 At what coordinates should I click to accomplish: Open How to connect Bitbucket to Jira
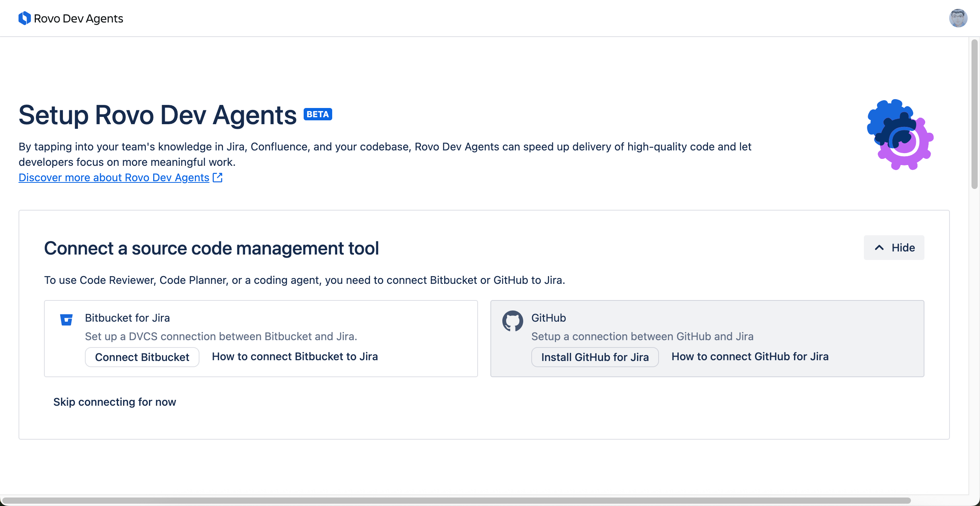295,356
